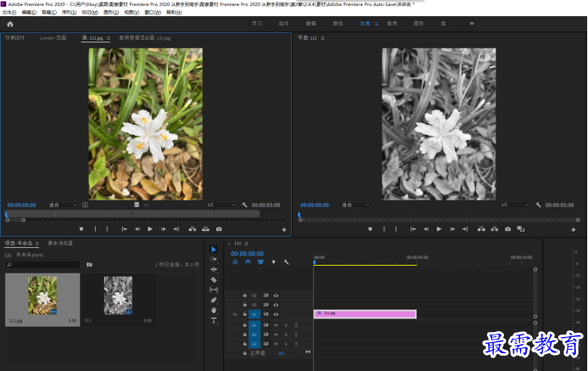Toggle sync lock for V2 track
This screenshot has height=371, width=588.
266,305
